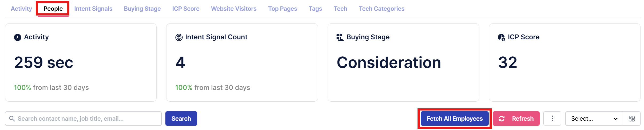Open the Intent Signals tab
Viewport: 644px width, 130px height.
click(x=93, y=9)
